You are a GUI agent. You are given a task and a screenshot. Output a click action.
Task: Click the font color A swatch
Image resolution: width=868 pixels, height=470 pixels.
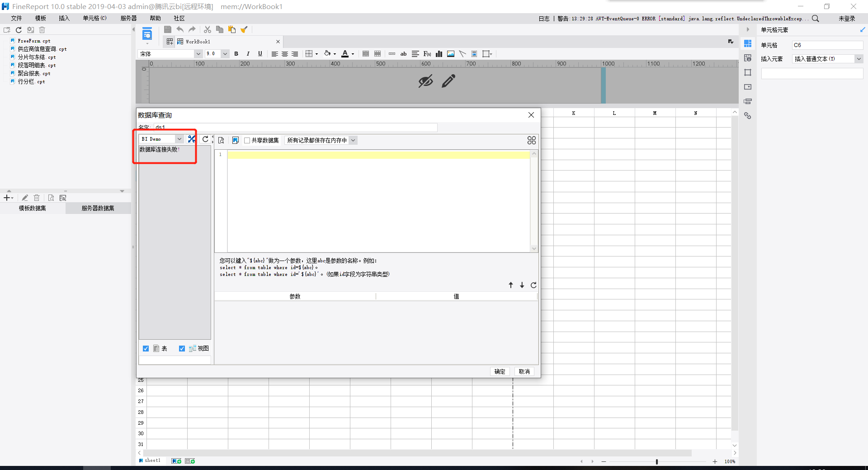click(x=345, y=54)
